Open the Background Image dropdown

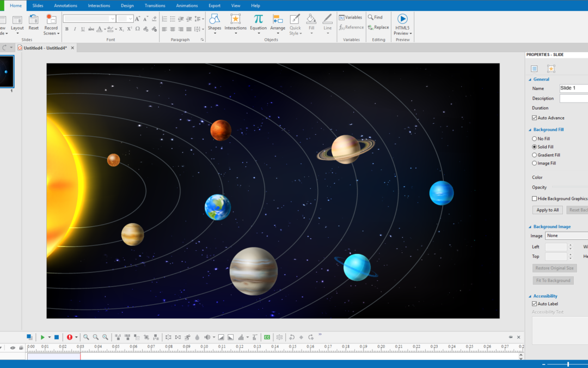pos(566,236)
